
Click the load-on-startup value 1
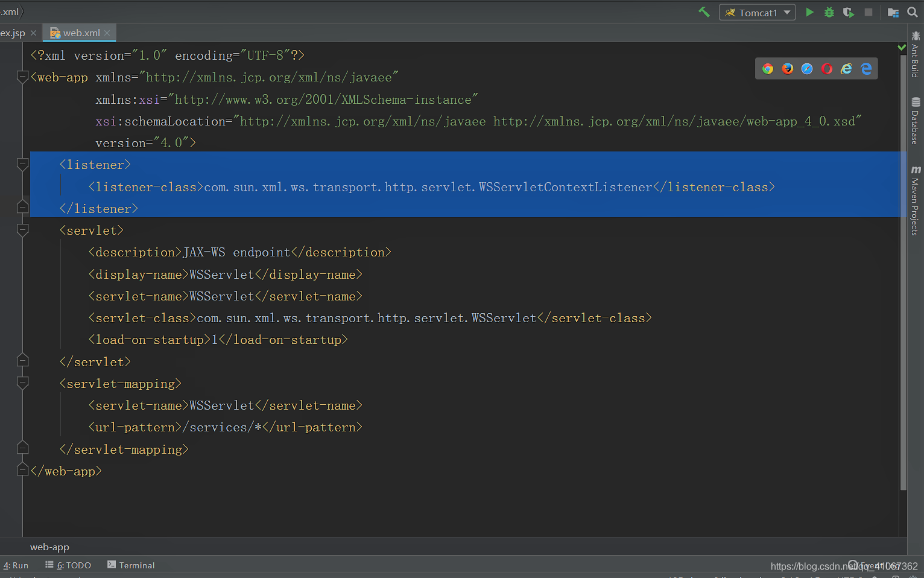click(215, 340)
